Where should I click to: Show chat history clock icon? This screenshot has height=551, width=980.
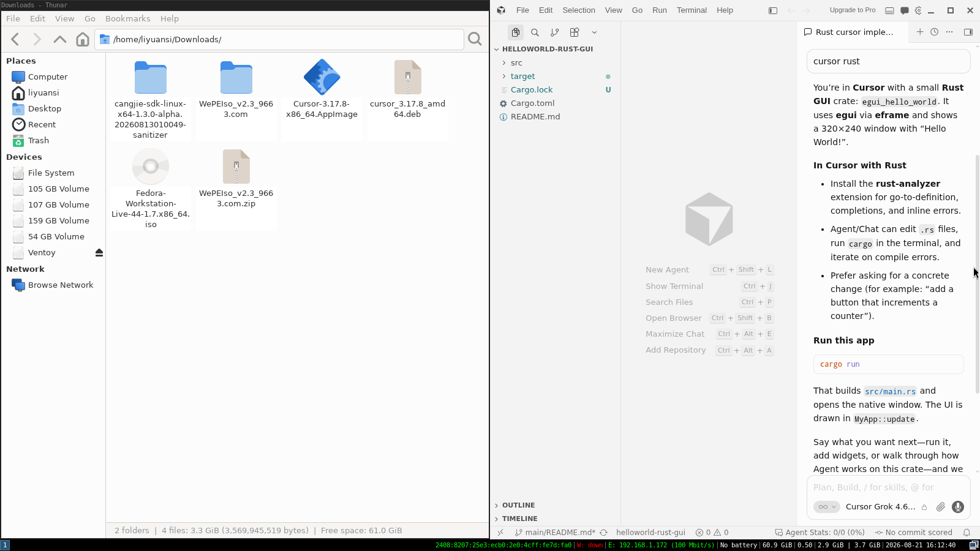point(935,32)
